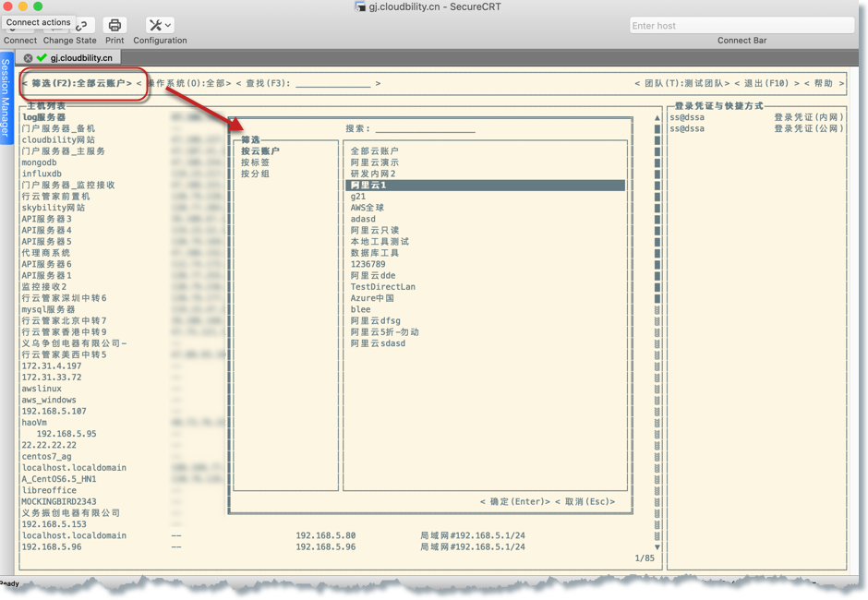Select the MOCKINGBIRD2343 host row

[x=59, y=502]
